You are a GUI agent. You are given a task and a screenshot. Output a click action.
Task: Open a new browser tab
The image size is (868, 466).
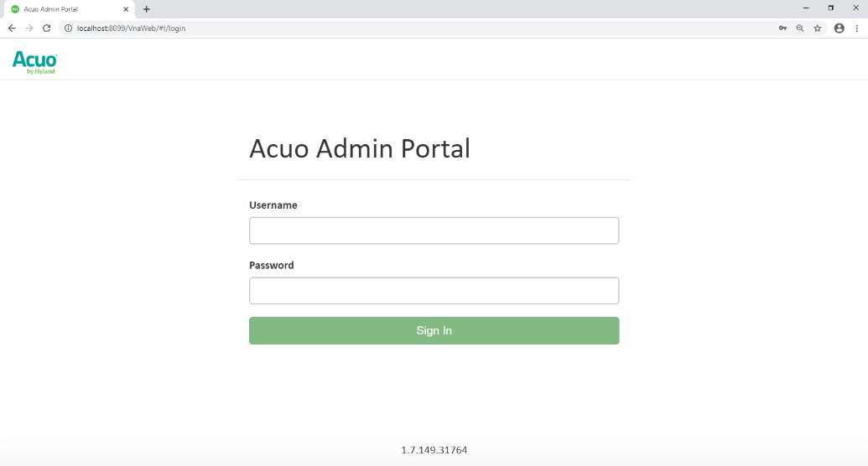point(147,9)
